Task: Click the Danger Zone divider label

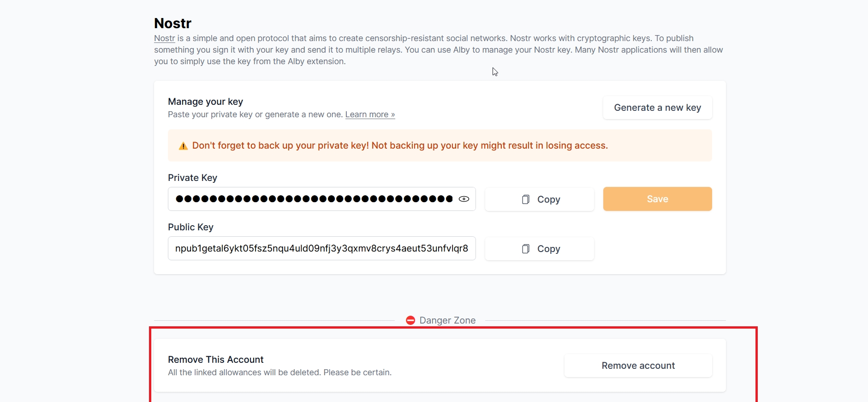Action: pyautogui.click(x=447, y=320)
